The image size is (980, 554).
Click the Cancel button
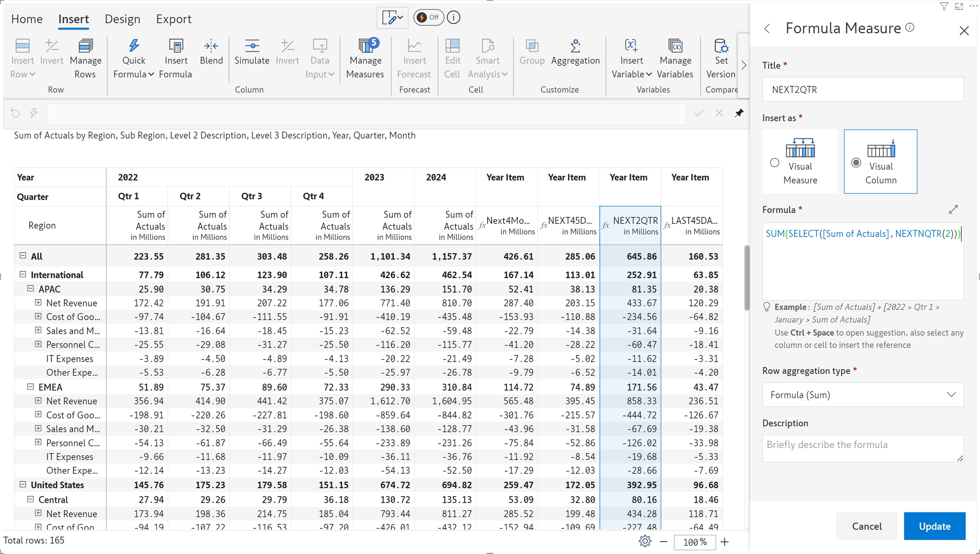click(x=866, y=526)
